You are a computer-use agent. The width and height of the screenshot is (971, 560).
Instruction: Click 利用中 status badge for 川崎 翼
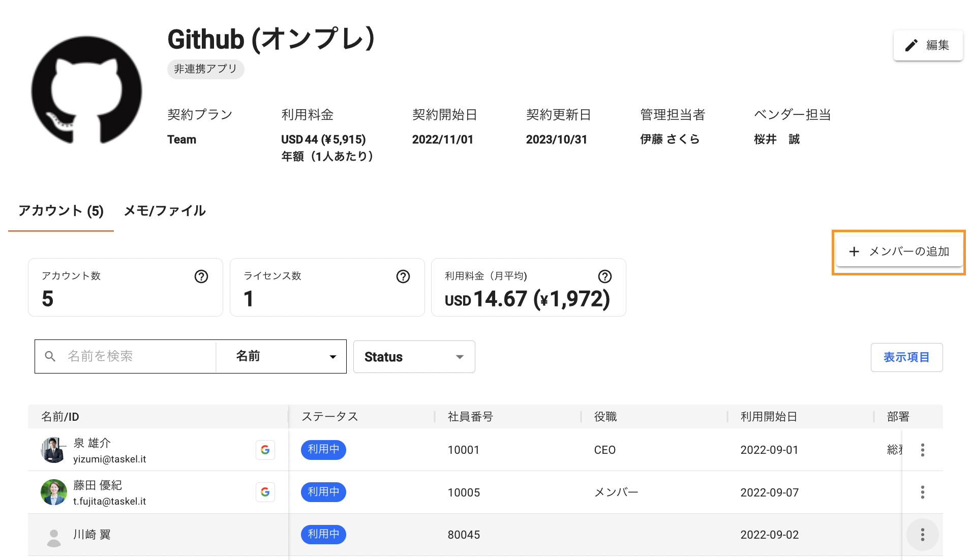click(x=323, y=535)
